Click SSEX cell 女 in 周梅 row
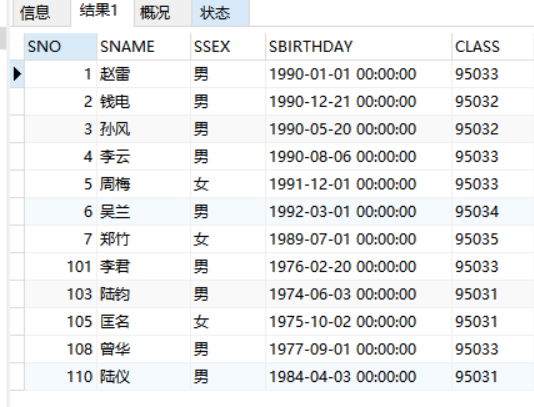534x407 pixels. (228, 184)
